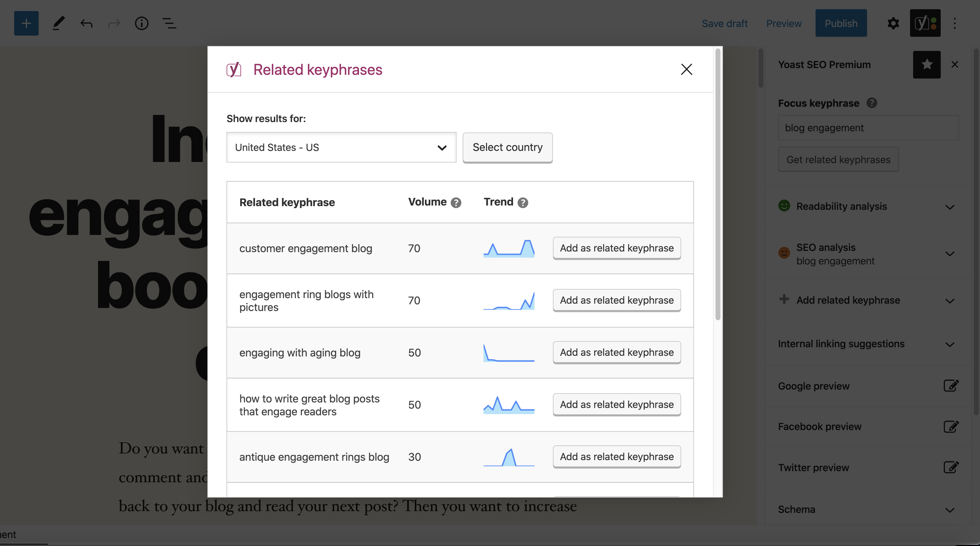Open the document outline list view

[x=169, y=23]
